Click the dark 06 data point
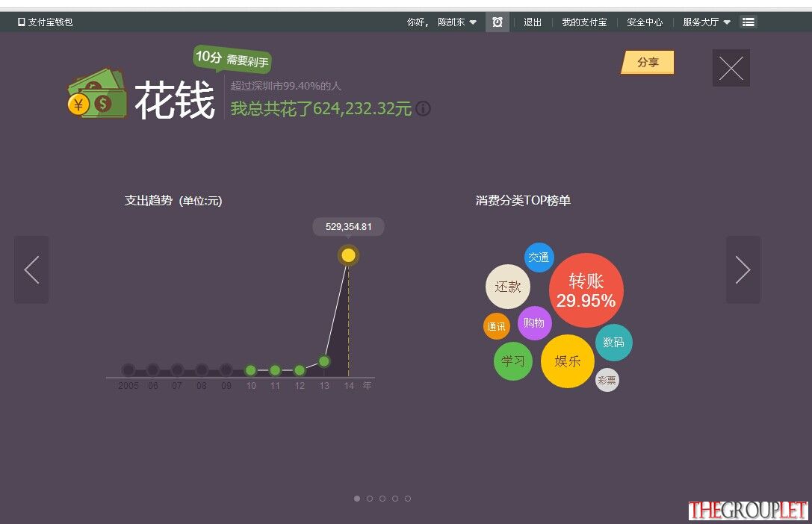This screenshot has height=524, width=812. [x=153, y=369]
